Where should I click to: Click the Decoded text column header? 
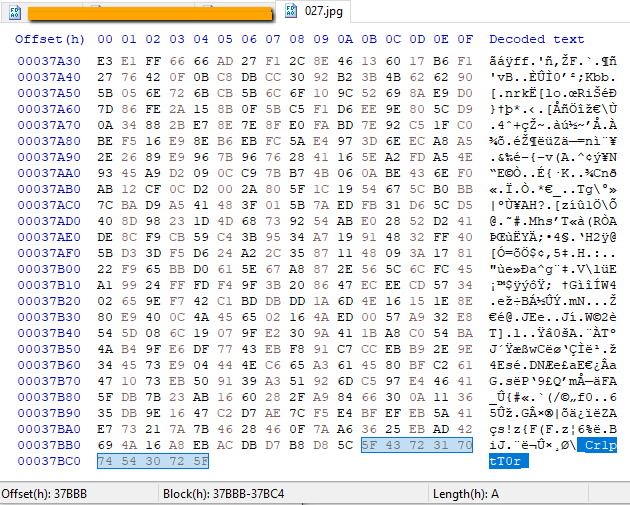[536, 39]
